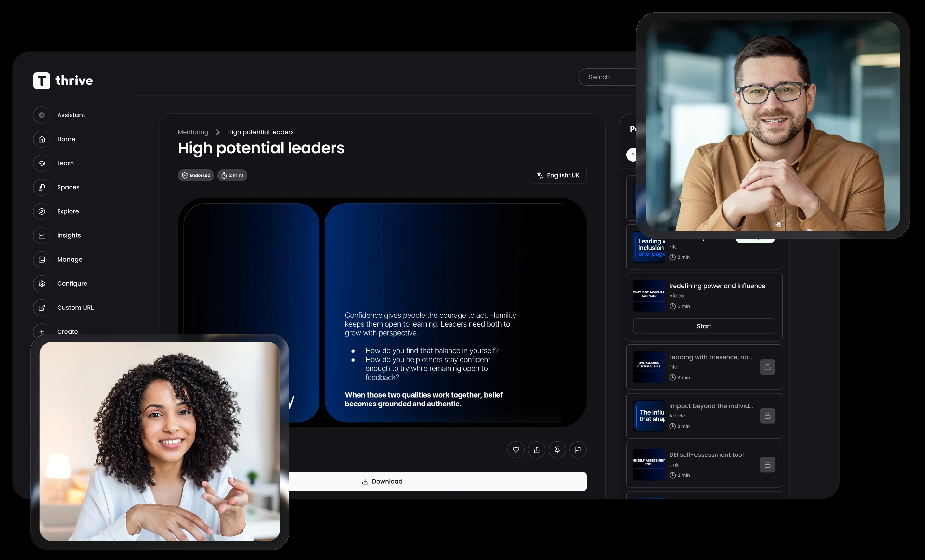925x560 pixels.
Task: Open the English: UK language dropdown
Action: tap(558, 175)
